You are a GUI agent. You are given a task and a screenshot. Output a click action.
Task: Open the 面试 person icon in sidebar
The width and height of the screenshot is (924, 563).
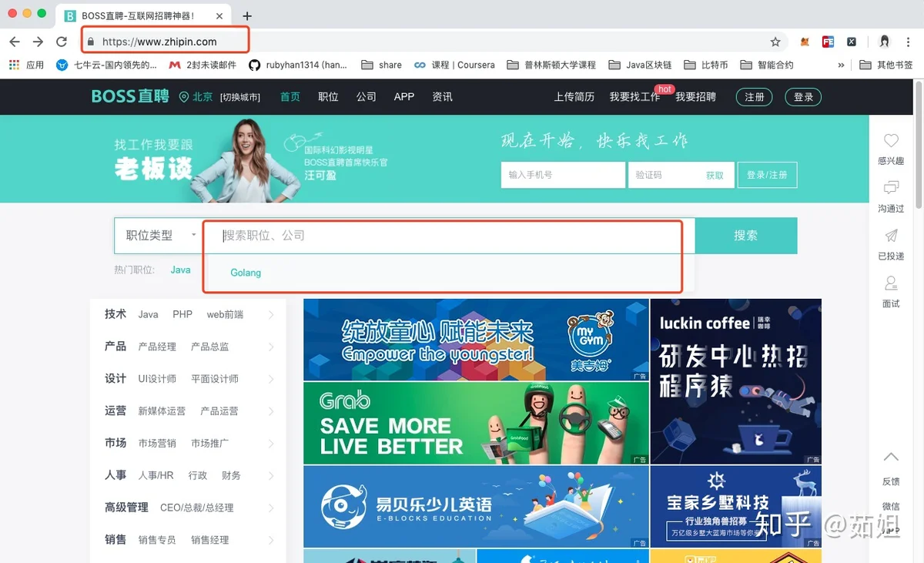pos(891,283)
